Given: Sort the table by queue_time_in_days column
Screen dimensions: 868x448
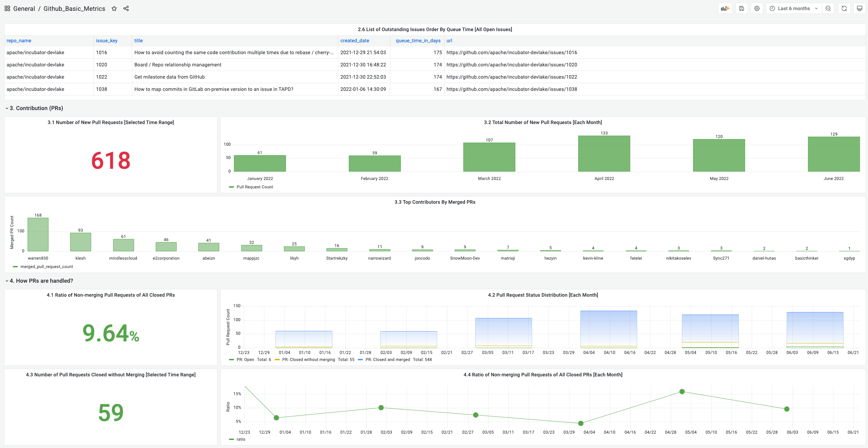Looking at the screenshot, I should pyautogui.click(x=418, y=41).
